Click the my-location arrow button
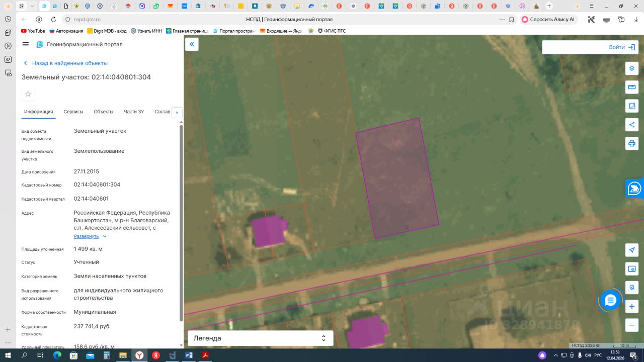 [x=632, y=250]
